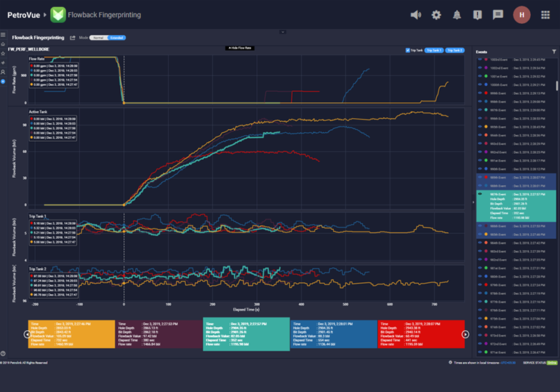The width and height of the screenshot is (560, 392).
Task: Toggle visibility of 984th Event
Action: pos(480,243)
